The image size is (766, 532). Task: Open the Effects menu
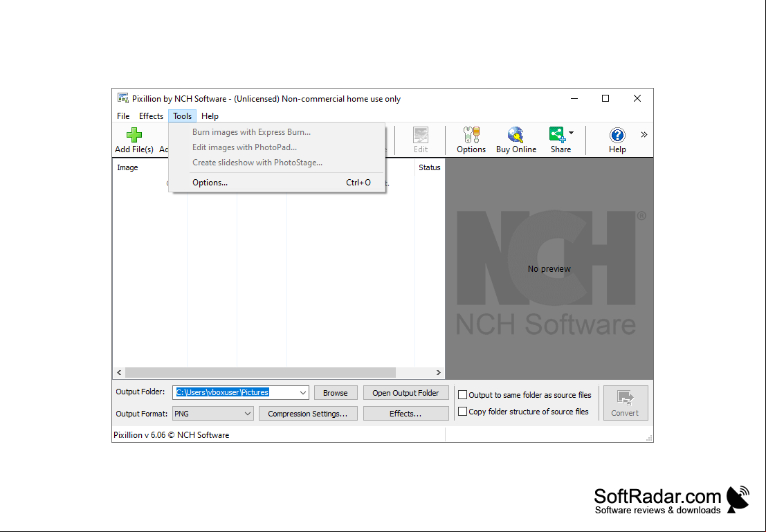151,116
